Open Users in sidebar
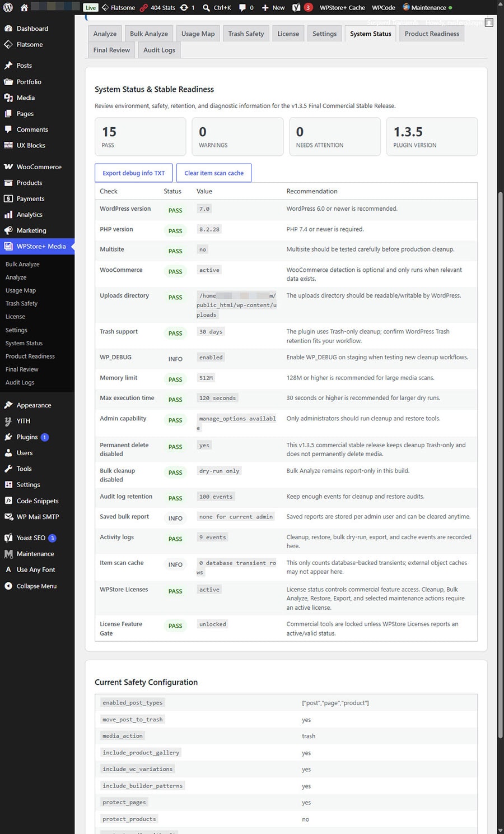504x834 pixels. pyautogui.click(x=25, y=453)
